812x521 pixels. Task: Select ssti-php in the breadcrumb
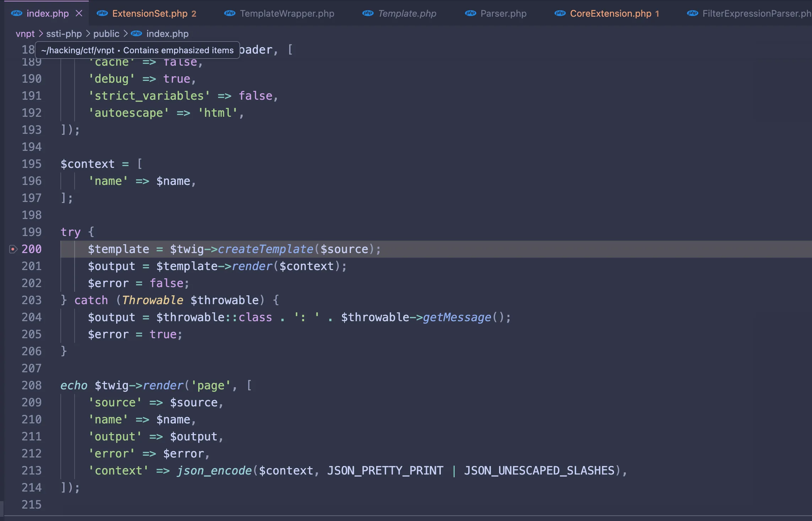click(x=64, y=34)
